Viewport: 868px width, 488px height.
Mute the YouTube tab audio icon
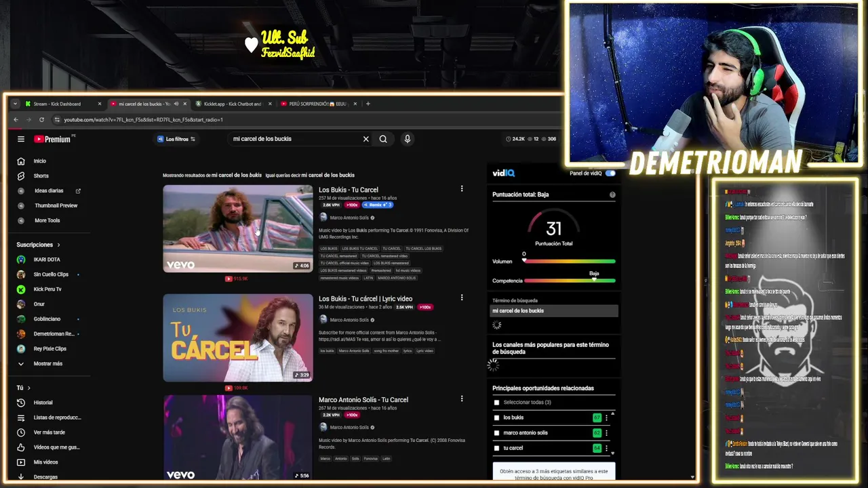click(176, 104)
